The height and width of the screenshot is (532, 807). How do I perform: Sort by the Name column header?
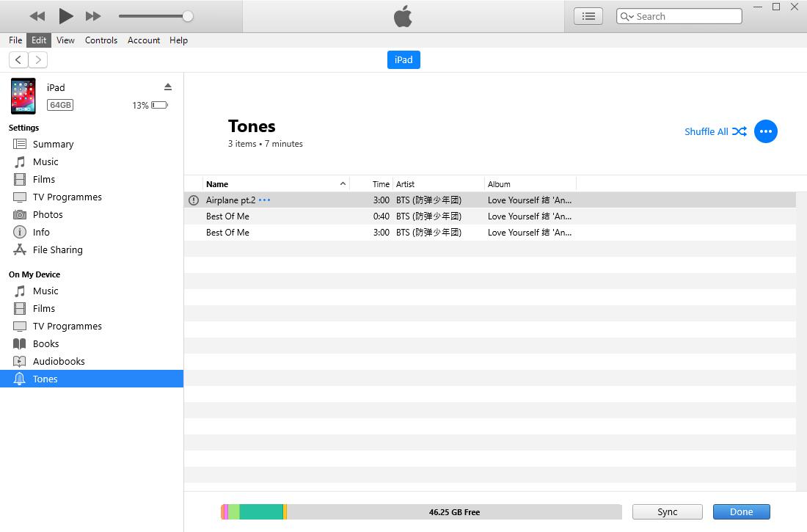click(x=276, y=184)
